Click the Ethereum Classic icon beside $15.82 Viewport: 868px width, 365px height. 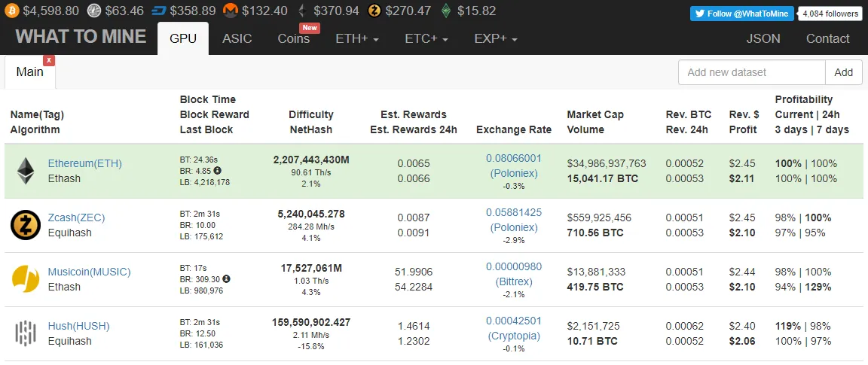click(446, 11)
